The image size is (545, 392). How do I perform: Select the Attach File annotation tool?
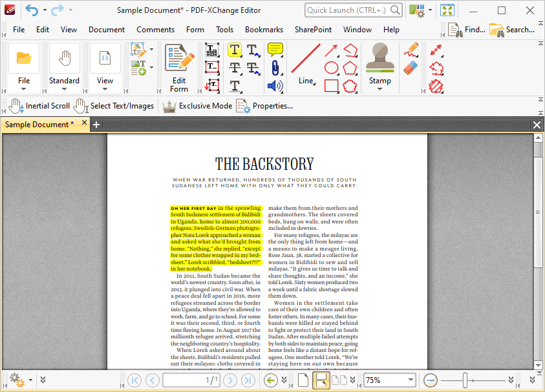275,68
